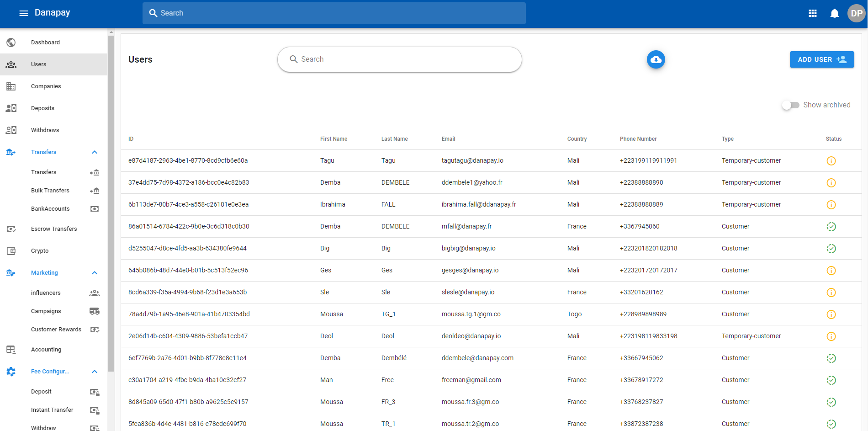The width and height of the screenshot is (868, 431).
Task: Click the Campaigns truck icon
Action: (95, 311)
